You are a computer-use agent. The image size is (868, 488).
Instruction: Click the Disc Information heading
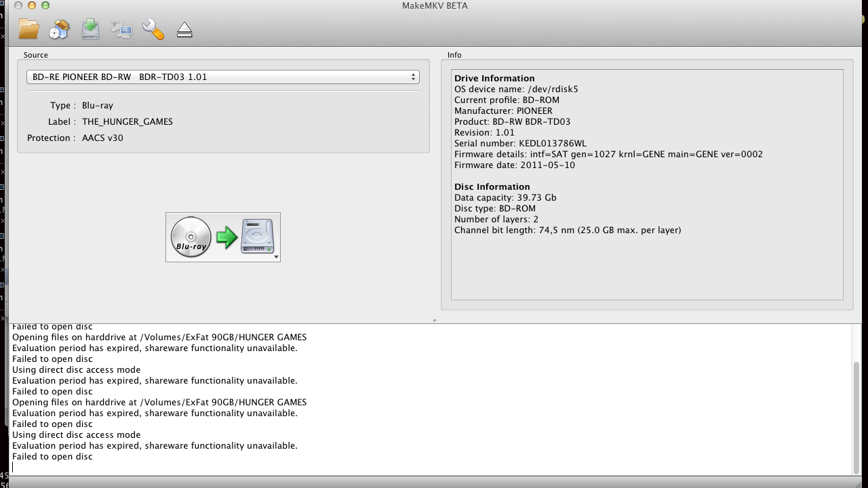[x=492, y=187]
